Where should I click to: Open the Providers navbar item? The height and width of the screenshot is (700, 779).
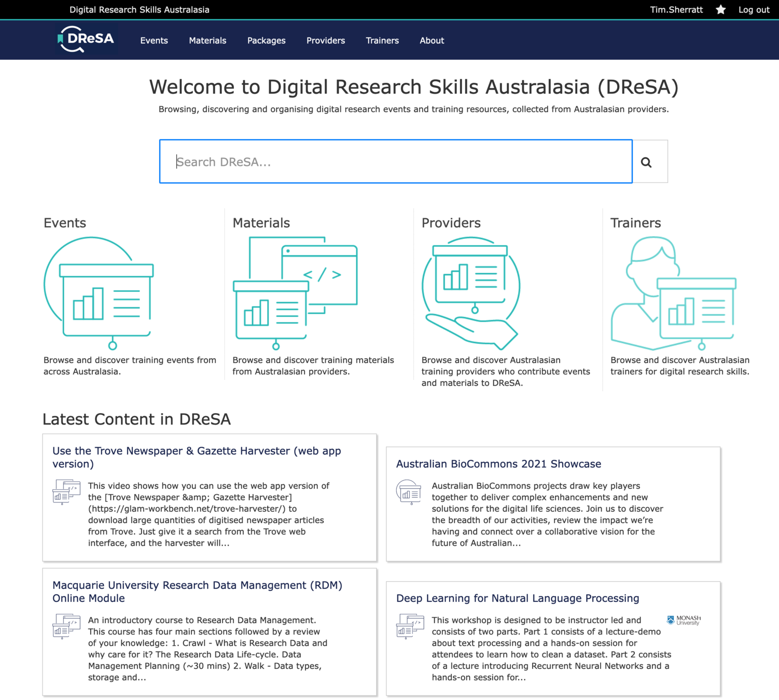(326, 40)
